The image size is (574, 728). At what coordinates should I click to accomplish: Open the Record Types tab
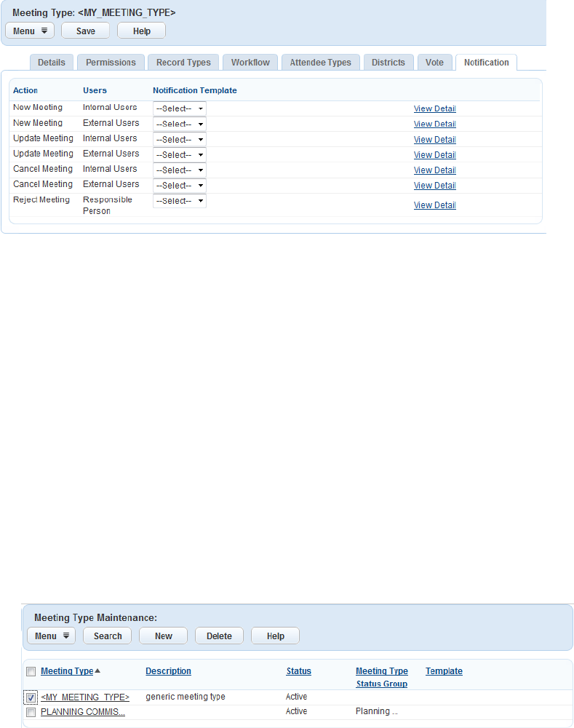[x=183, y=62]
